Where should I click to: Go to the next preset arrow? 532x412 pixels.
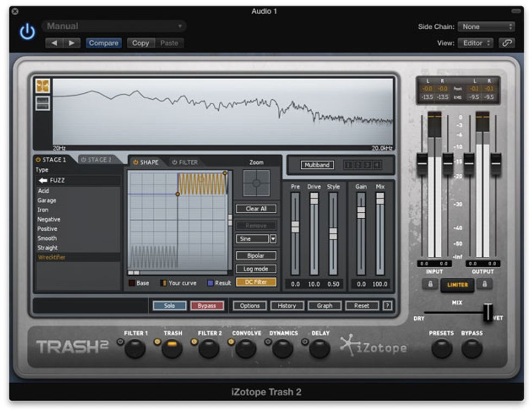[x=72, y=43]
